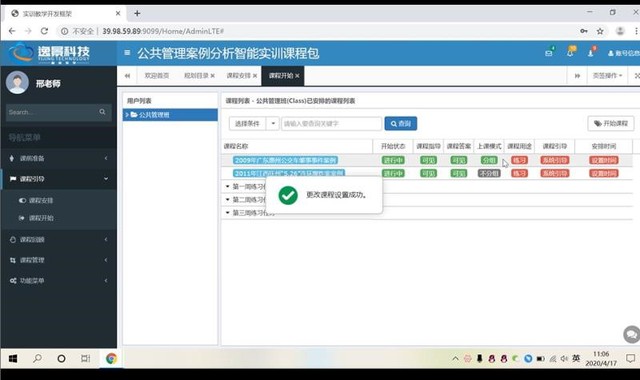The width and height of the screenshot is (640, 380).
Task: Open the chat bubble icon at bottom right
Action: coord(631,334)
